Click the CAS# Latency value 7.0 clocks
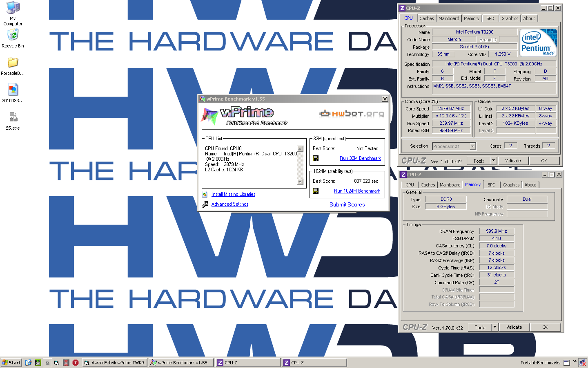Viewport: 588px width, 368px height. (x=497, y=246)
